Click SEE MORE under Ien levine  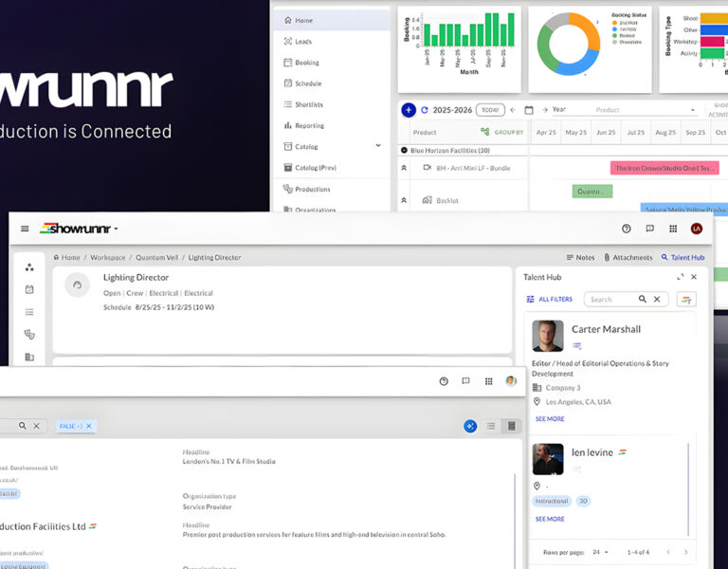(550, 519)
